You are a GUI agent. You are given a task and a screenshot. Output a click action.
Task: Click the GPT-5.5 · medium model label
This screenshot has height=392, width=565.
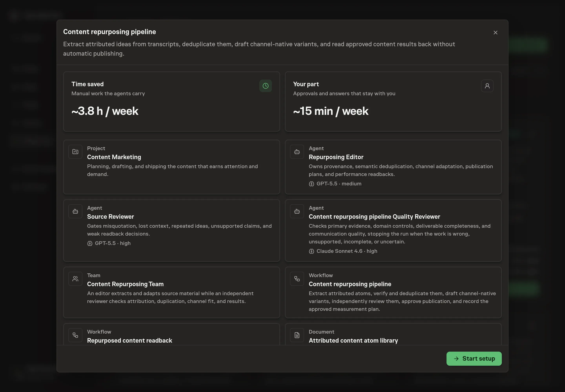(x=339, y=184)
